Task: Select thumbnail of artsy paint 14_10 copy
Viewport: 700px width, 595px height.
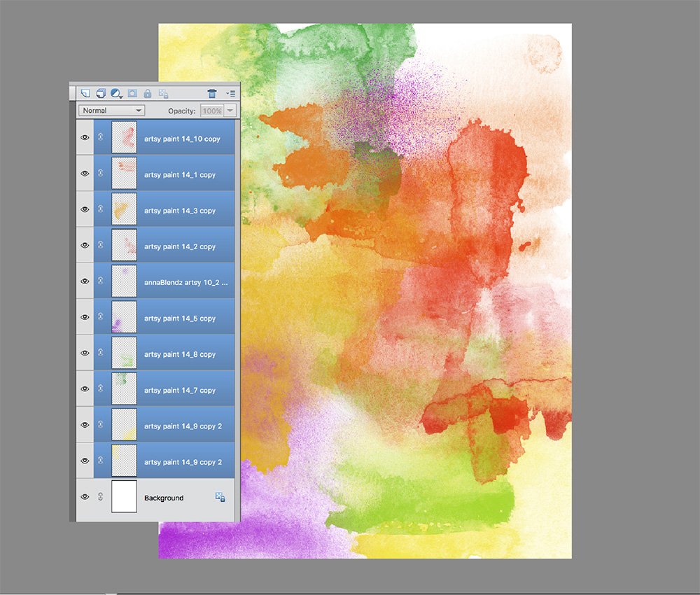Action: click(124, 137)
